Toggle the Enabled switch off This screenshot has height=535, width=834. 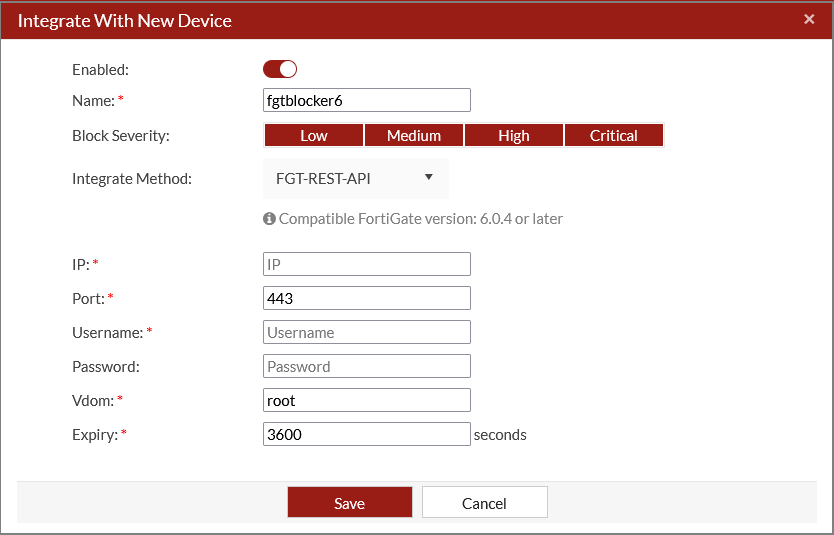coord(280,69)
